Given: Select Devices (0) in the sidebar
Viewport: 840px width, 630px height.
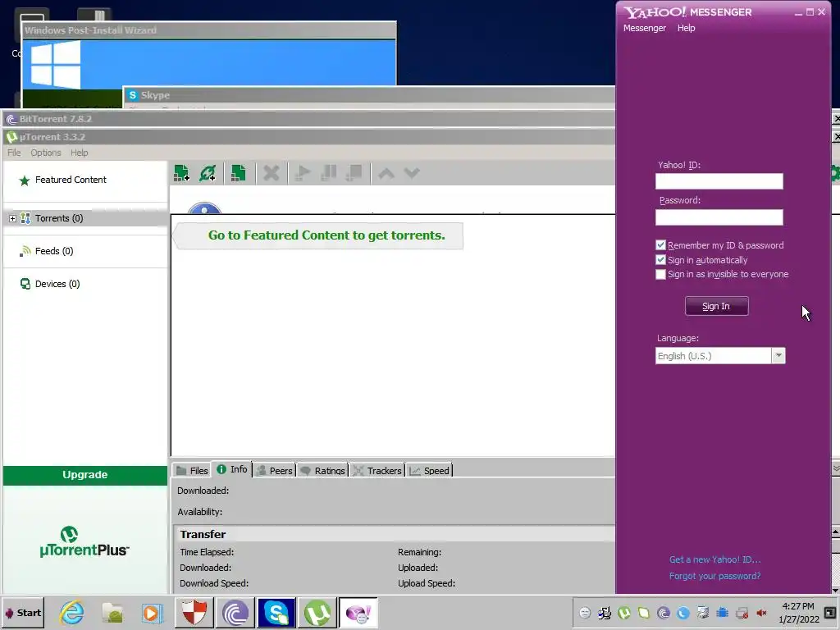Looking at the screenshot, I should pos(57,284).
